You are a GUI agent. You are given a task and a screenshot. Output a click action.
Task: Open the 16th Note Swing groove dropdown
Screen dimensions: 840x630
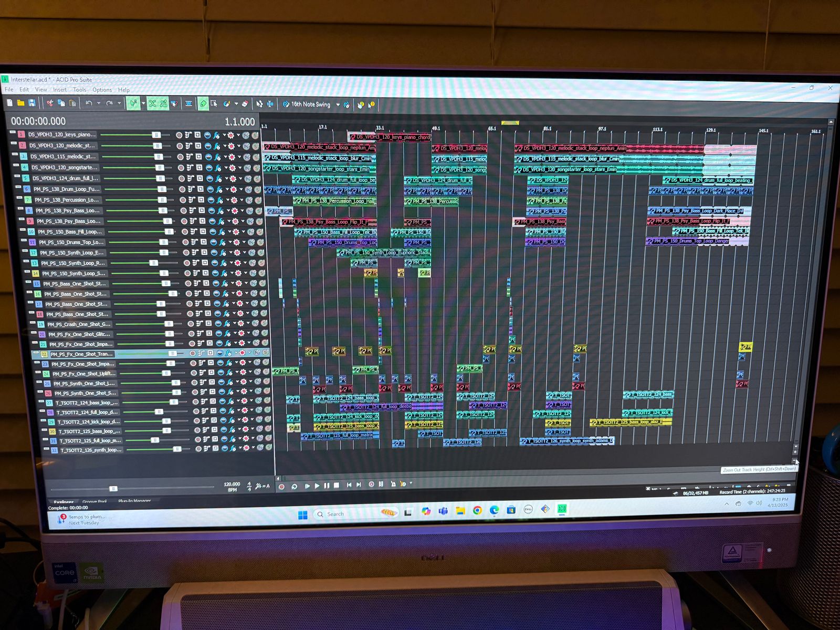coord(338,104)
